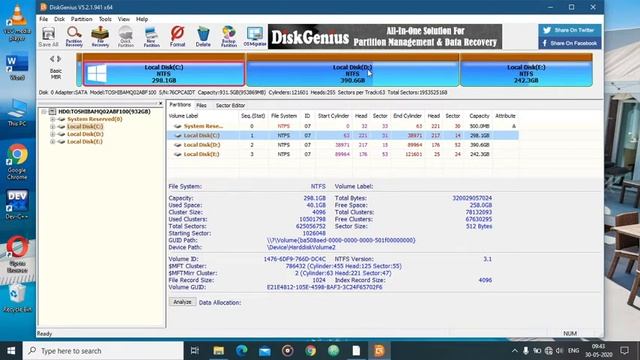Image resolution: width=640 pixels, height=360 pixels.
Task: Open Task View in taskbar
Action: [x=195, y=351]
